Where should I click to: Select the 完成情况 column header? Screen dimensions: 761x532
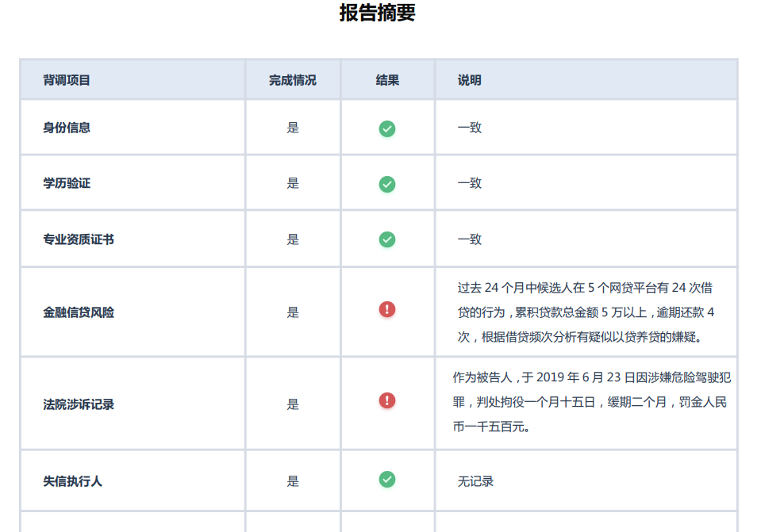point(292,80)
